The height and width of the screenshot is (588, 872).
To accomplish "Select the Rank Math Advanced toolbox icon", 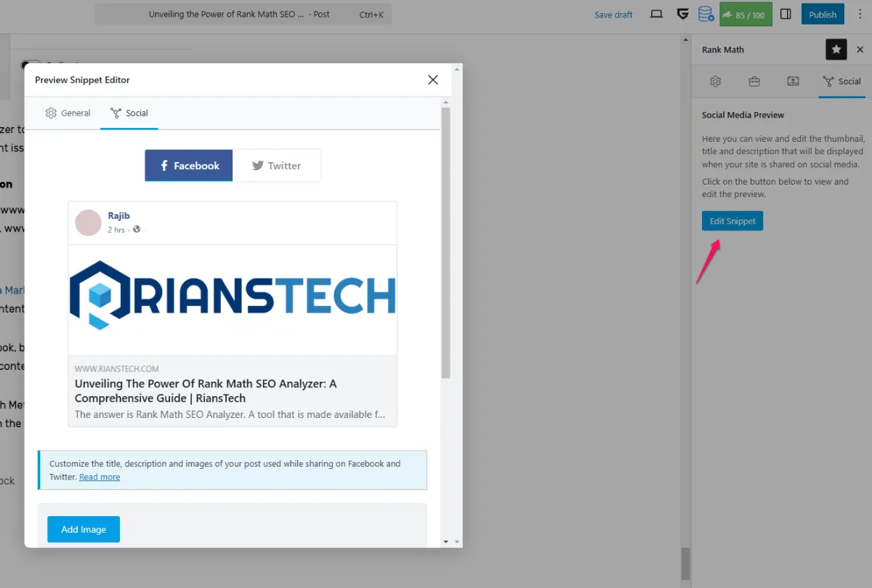I will (x=754, y=81).
